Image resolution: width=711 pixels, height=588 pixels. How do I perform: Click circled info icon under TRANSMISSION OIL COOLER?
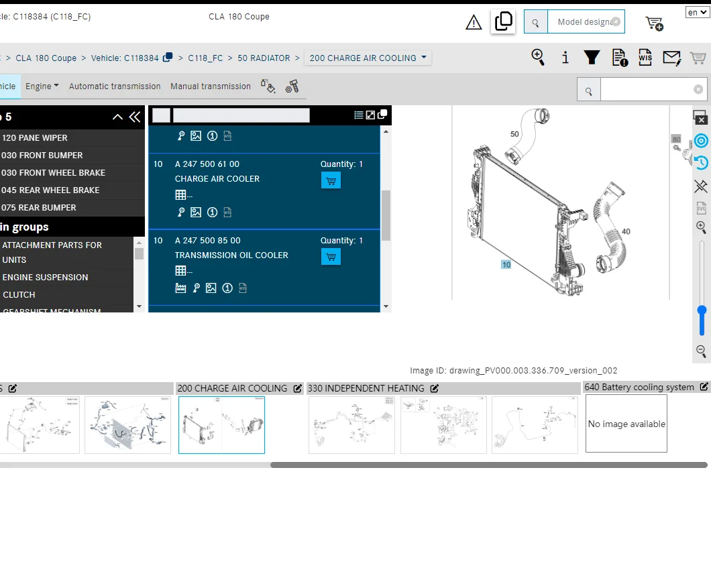click(227, 288)
